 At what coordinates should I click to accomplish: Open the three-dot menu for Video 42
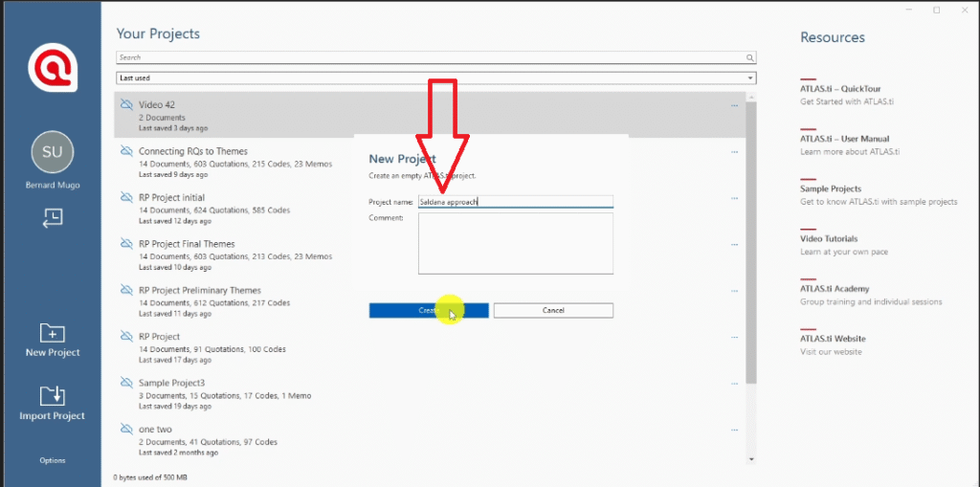tap(734, 105)
